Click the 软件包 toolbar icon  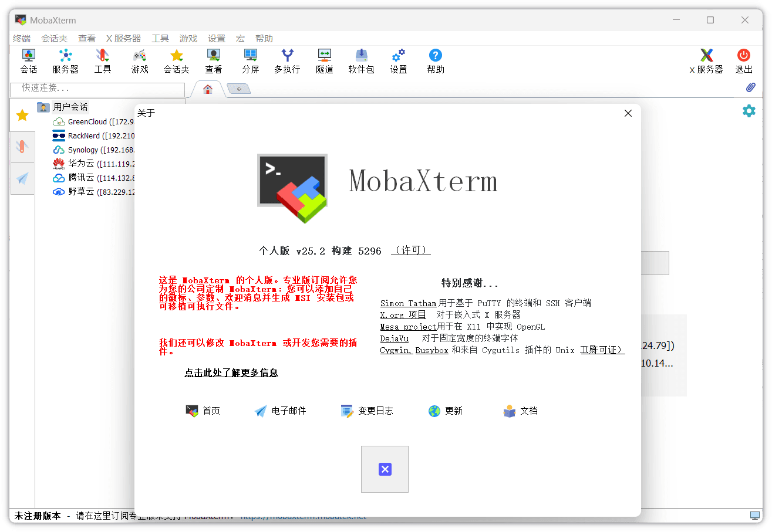[x=361, y=62]
